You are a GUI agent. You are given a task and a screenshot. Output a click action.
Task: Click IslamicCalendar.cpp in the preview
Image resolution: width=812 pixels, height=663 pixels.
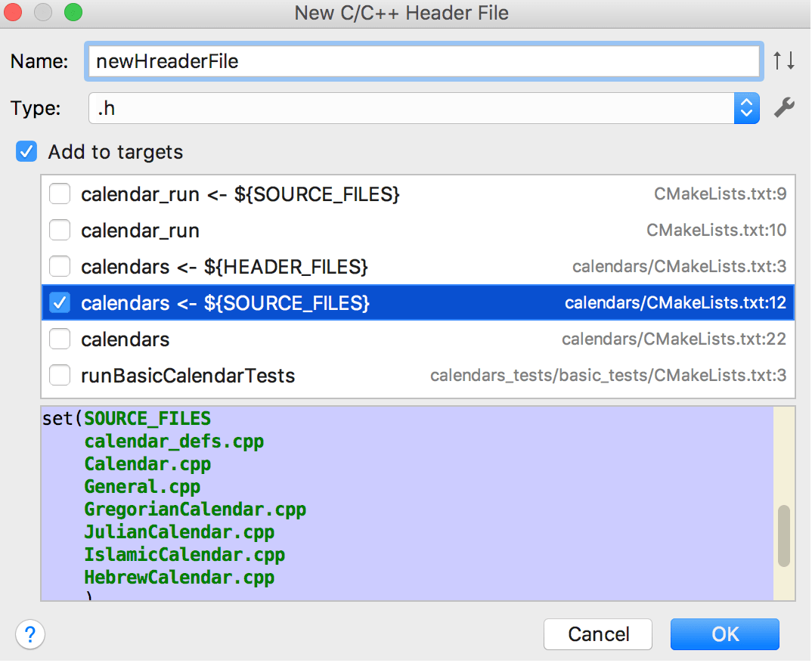(x=184, y=555)
